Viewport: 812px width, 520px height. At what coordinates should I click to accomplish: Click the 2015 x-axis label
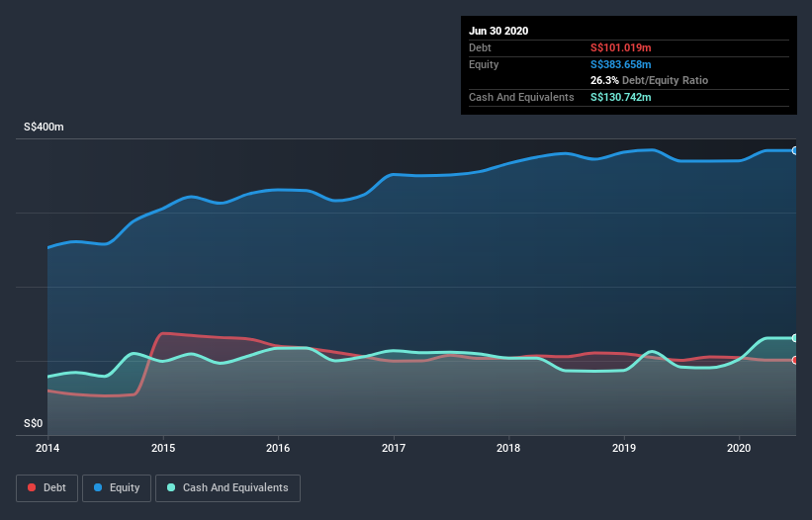pyautogui.click(x=163, y=448)
